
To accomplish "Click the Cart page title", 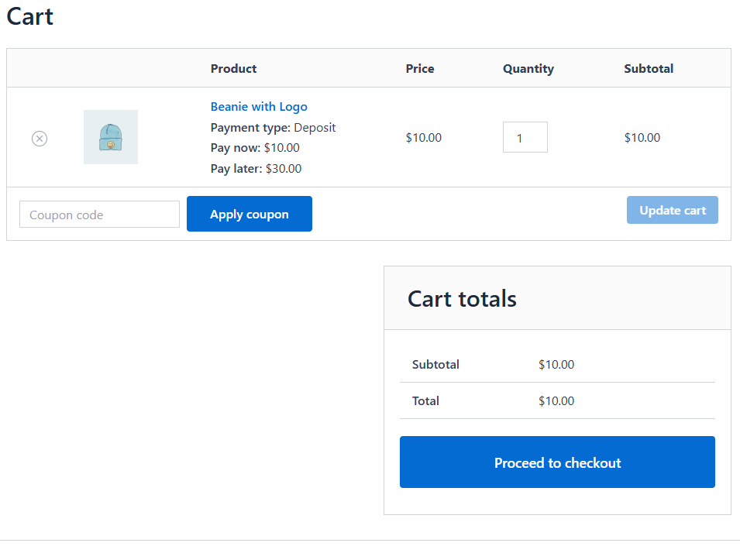I will pyautogui.click(x=29, y=16).
